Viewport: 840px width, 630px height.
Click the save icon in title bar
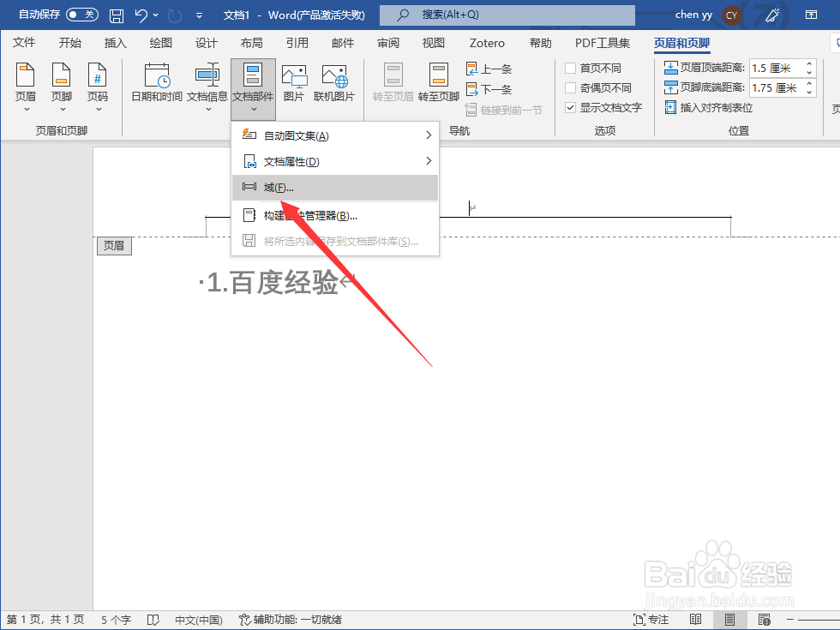coord(117,15)
